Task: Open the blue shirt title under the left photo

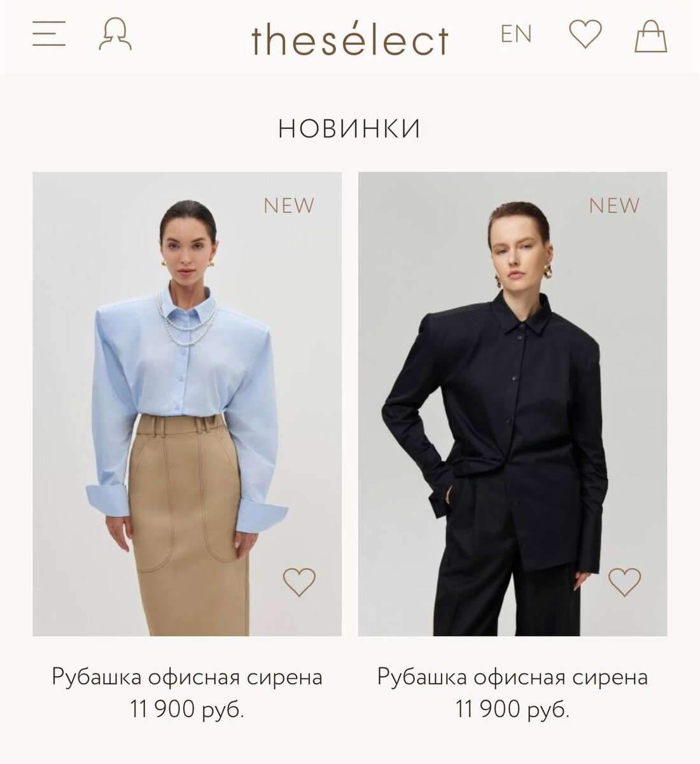Action: click(187, 677)
